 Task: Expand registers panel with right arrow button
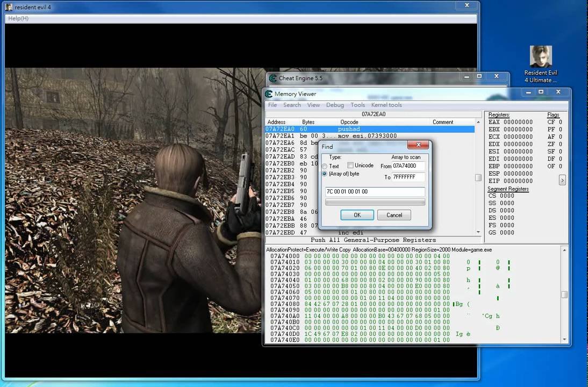[x=562, y=181]
